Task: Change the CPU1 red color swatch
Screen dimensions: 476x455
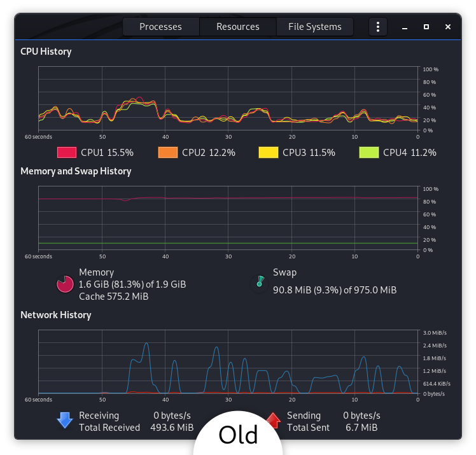Action: coord(67,152)
